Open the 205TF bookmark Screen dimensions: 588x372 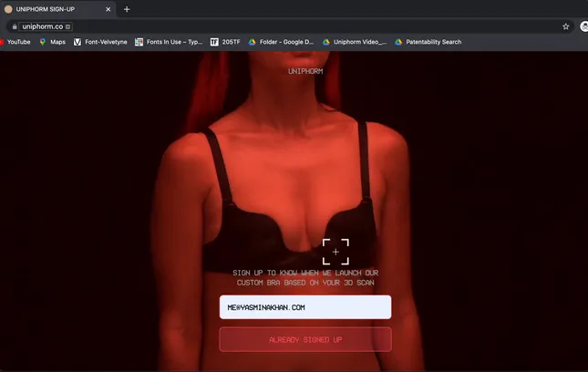tap(225, 42)
